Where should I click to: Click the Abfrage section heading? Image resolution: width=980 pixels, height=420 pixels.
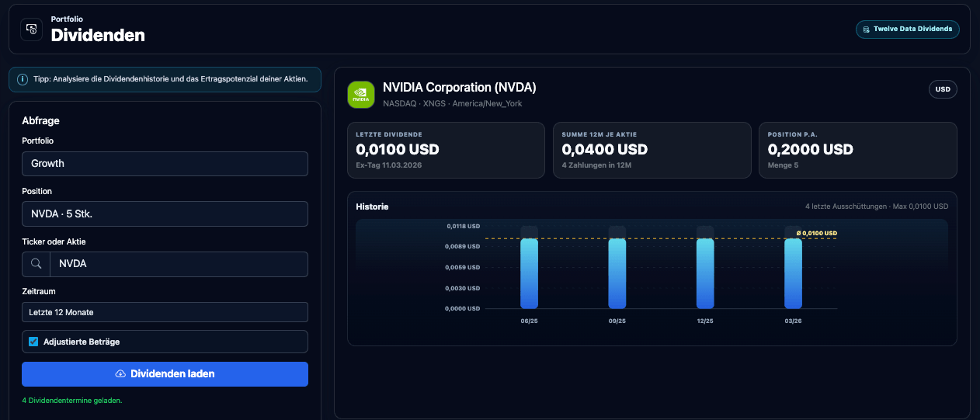point(41,120)
